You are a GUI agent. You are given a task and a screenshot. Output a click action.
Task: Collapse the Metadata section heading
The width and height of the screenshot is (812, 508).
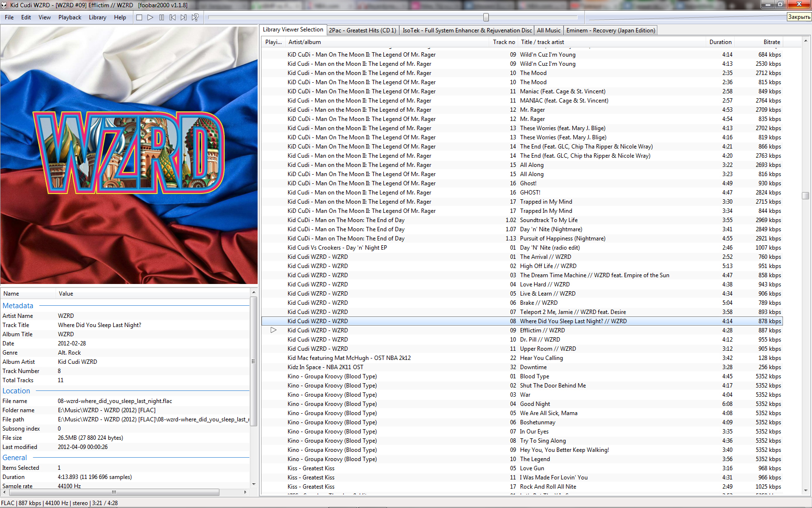tap(18, 306)
